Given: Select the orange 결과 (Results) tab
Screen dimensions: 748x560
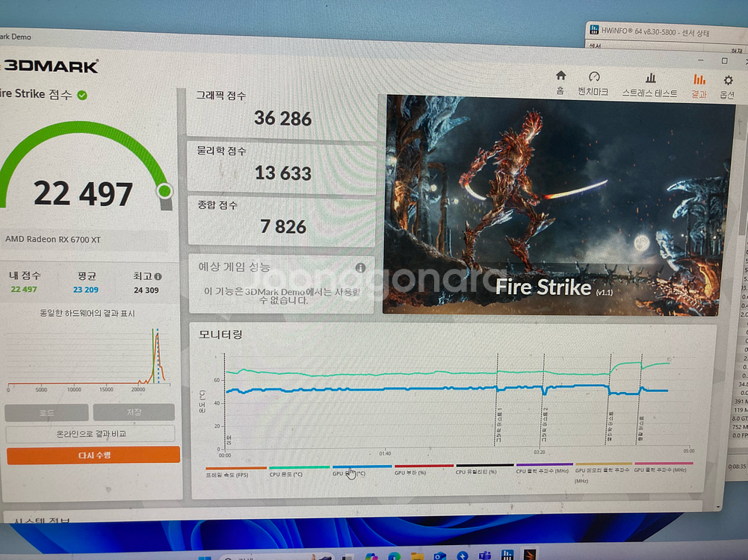Looking at the screenshot, I should click(699, 85).
